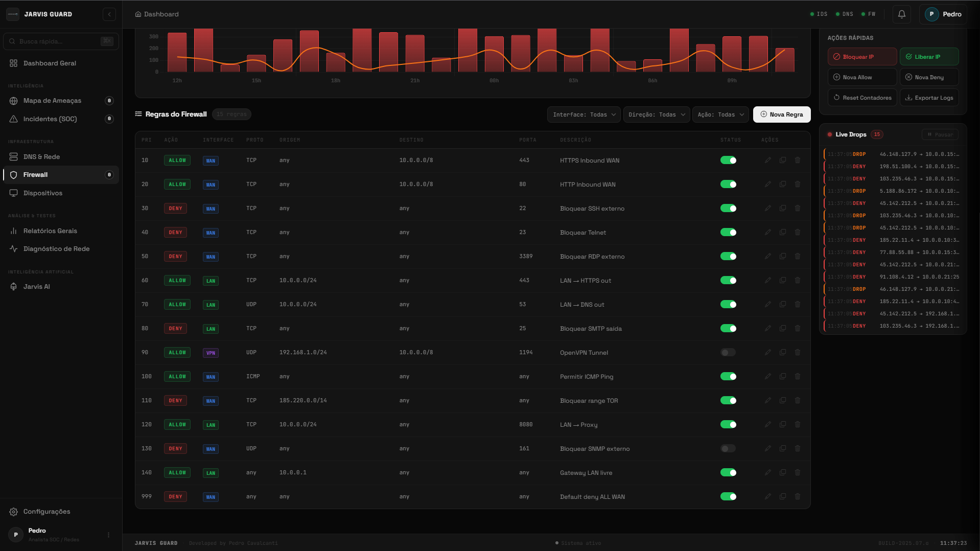Delete the Default deny ALL WAN rule via trash icon
980x551 pixels.
(797, 496)
